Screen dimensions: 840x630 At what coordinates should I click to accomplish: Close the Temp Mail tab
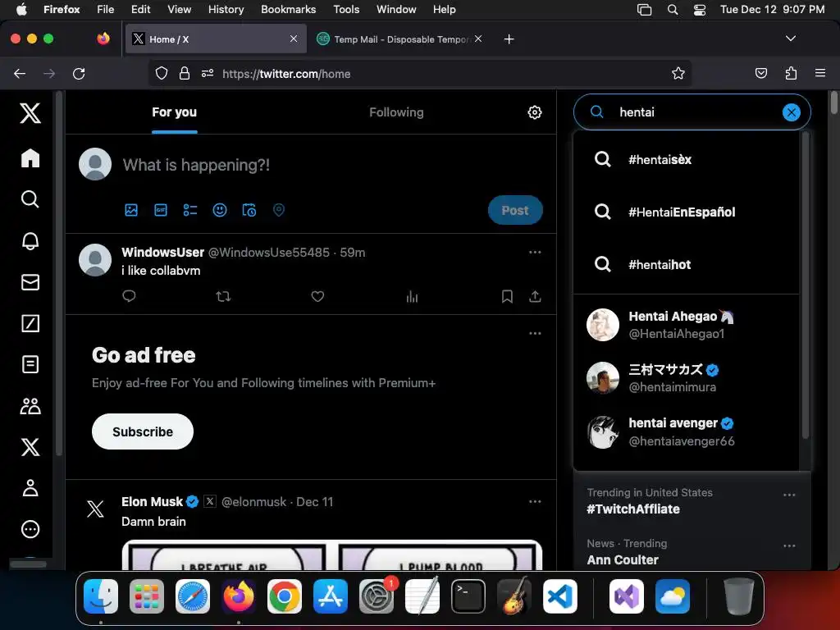pos(478,39)
